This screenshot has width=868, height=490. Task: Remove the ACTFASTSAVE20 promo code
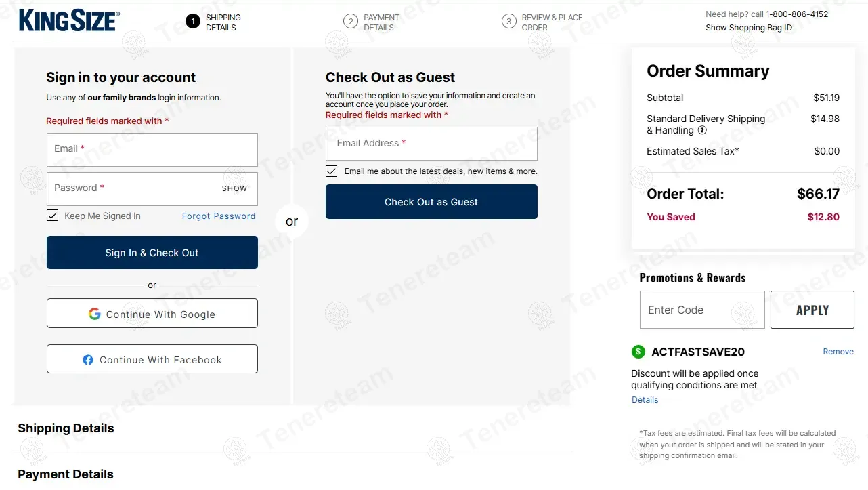coord(838,352)
